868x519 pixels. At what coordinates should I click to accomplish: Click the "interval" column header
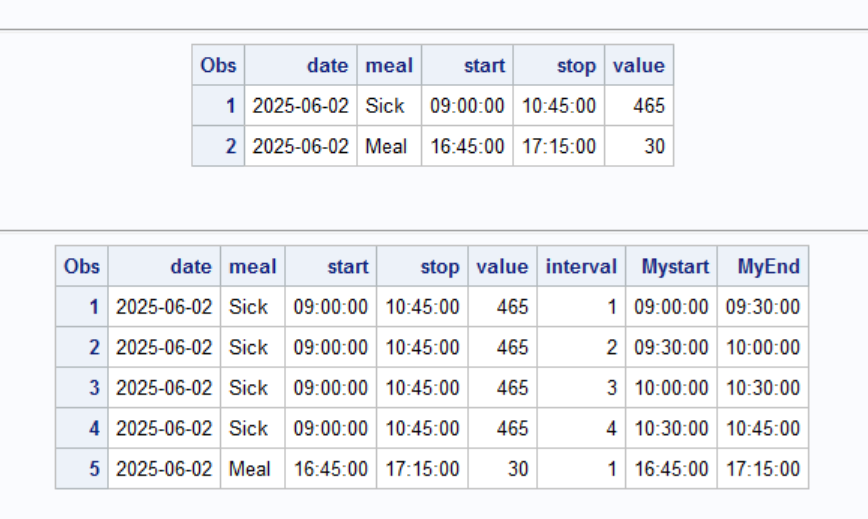581,267
